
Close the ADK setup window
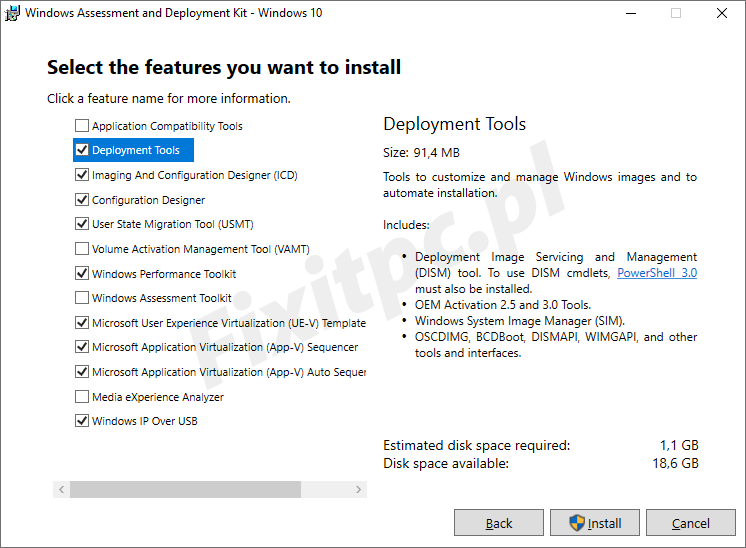pos(722,13)
